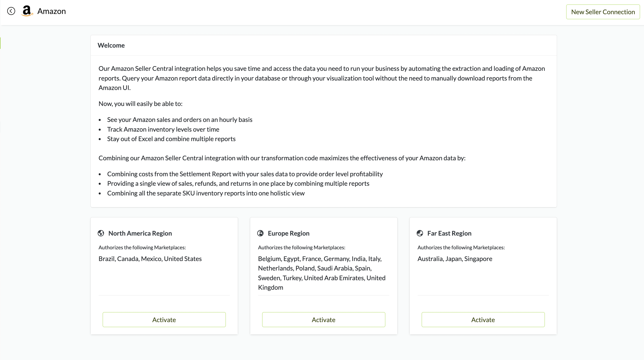Click the Far East Region globe icon

tap(420, 233)
